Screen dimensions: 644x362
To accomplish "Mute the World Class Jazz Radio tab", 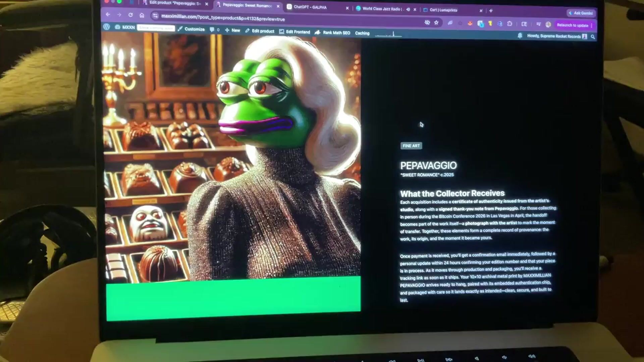I will 408,9.
